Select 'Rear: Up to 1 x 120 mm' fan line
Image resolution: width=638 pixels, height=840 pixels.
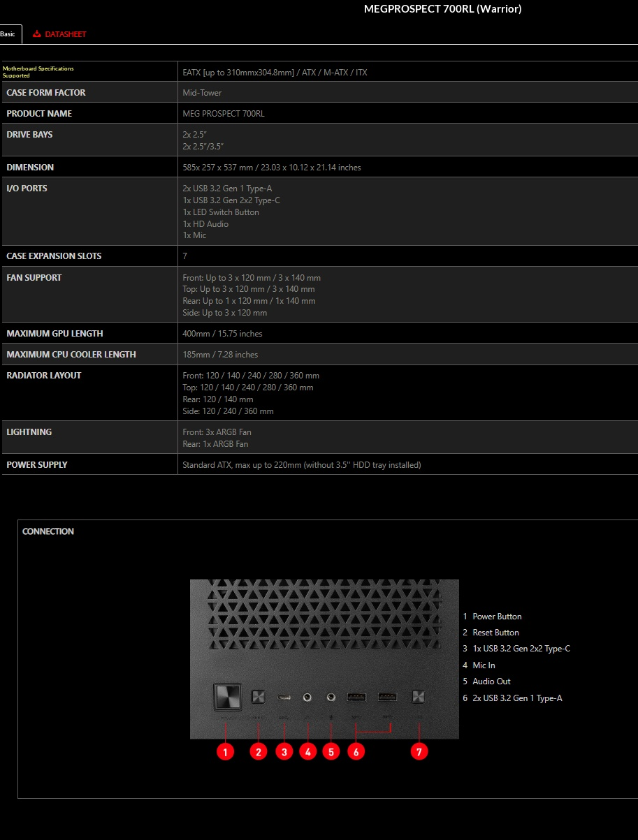pyautogui.click(x=249, y=301)
